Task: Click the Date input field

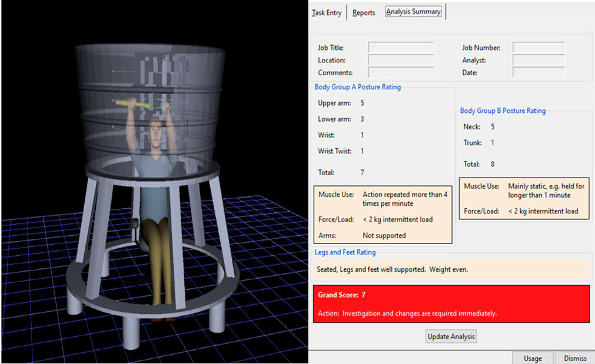Action: pos(539,72)
